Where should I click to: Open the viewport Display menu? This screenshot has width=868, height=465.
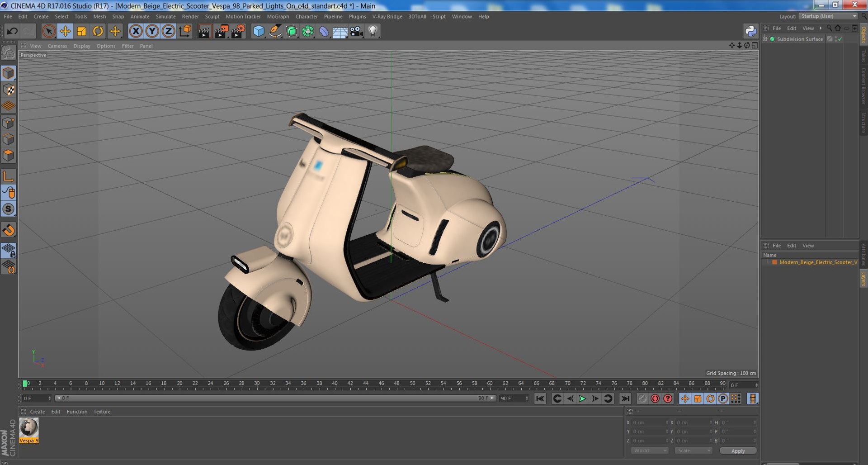(x=82, y=46)
